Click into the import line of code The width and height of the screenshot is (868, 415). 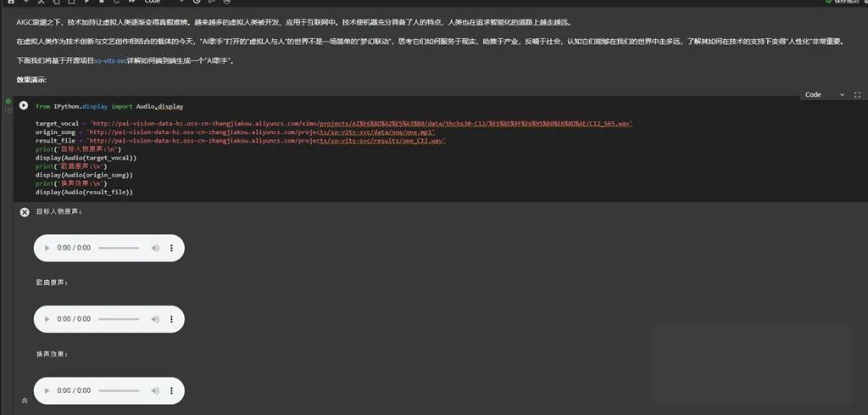point(108,107)
